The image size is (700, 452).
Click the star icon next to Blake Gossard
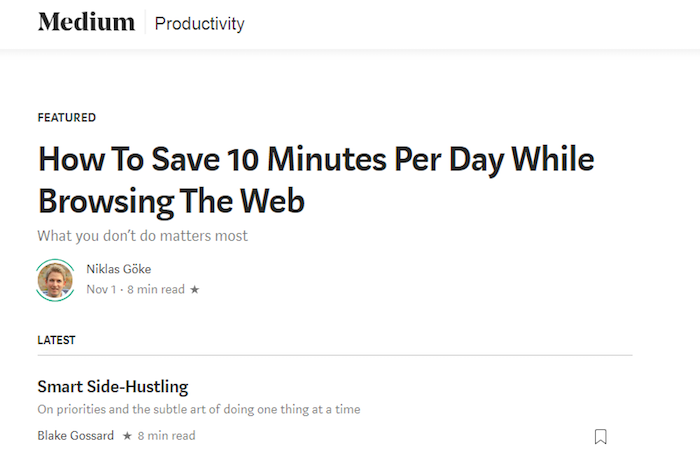pyautogui.click(x=127, y=436)
